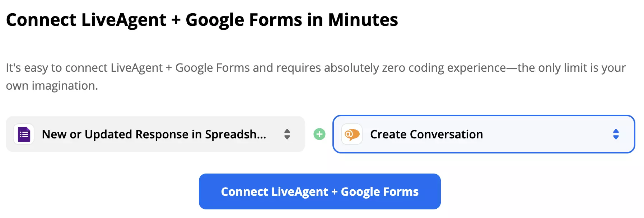644x218 pixels.
Task: Click the Google Forms icon in trigger field
Action: [x=23, y=134]
